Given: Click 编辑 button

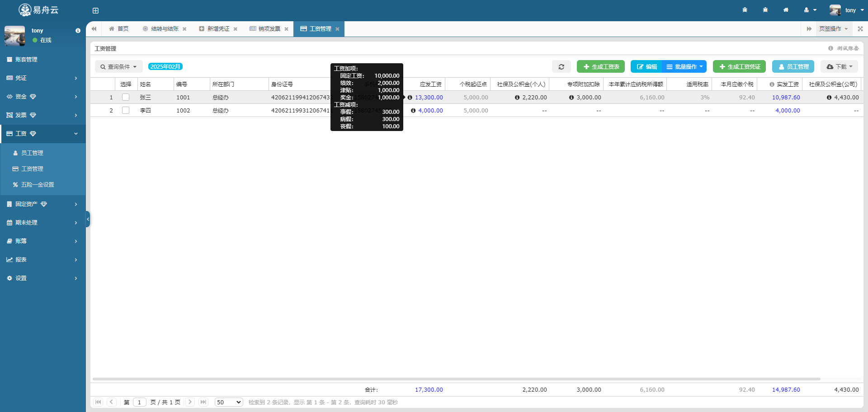Looking at the screenshot, I should point(646,66).
